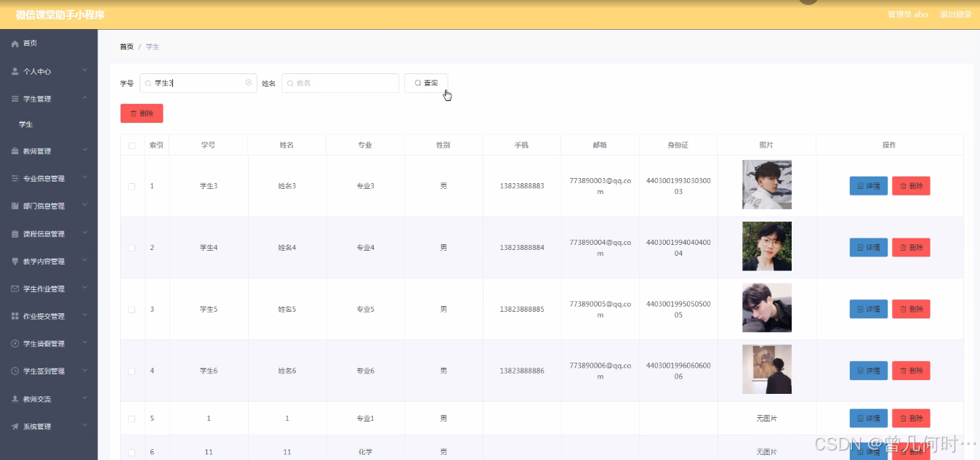The image size is (980, 460).
Task: Click the 学号 column header
Action: 209,145
